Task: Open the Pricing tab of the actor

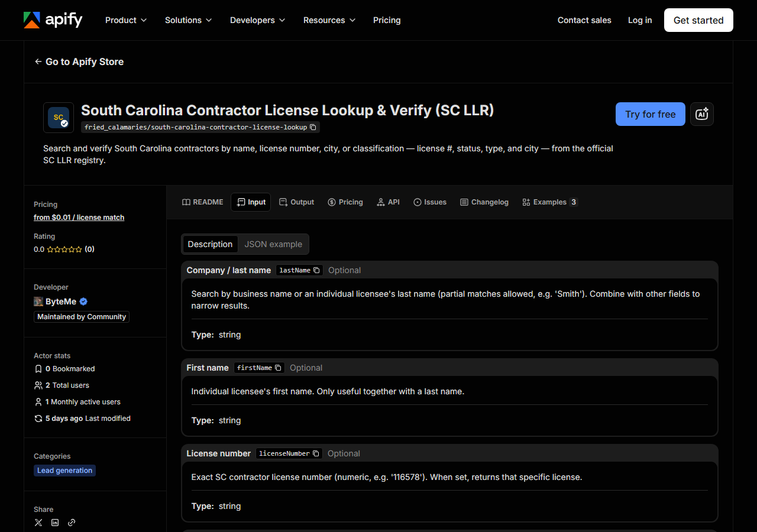Action: point(345,202)
